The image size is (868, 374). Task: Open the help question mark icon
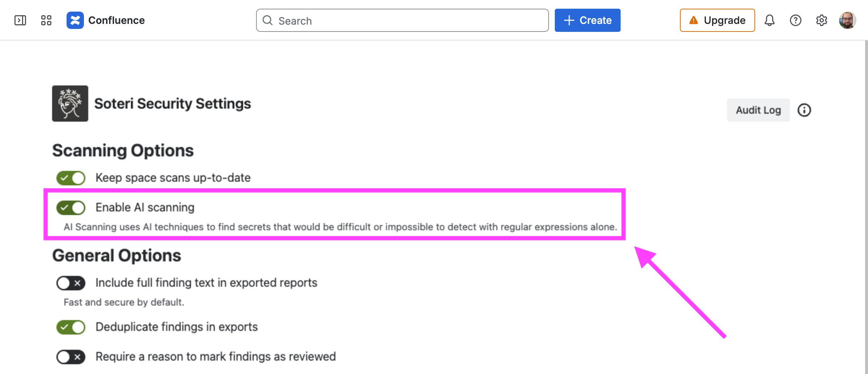click(x=795, y=20)
